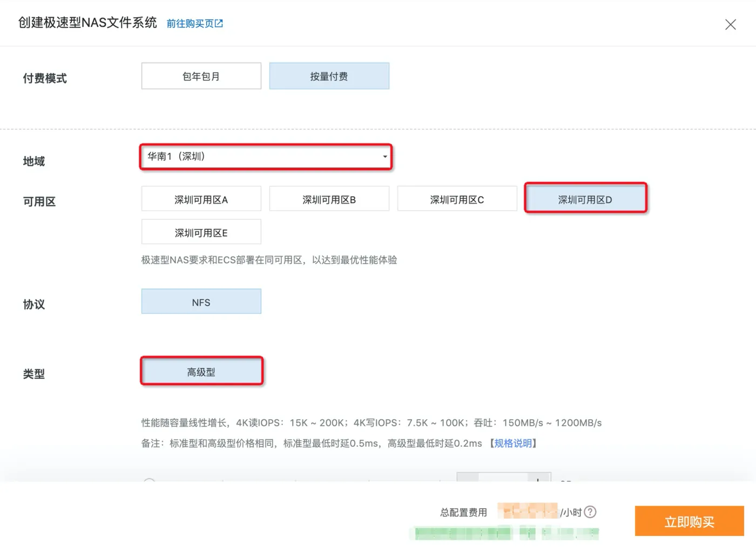Click the external link icon beside 前往购买页
Image resolution: width=756 pixels, height=551 pixels.
pos(219,23)
